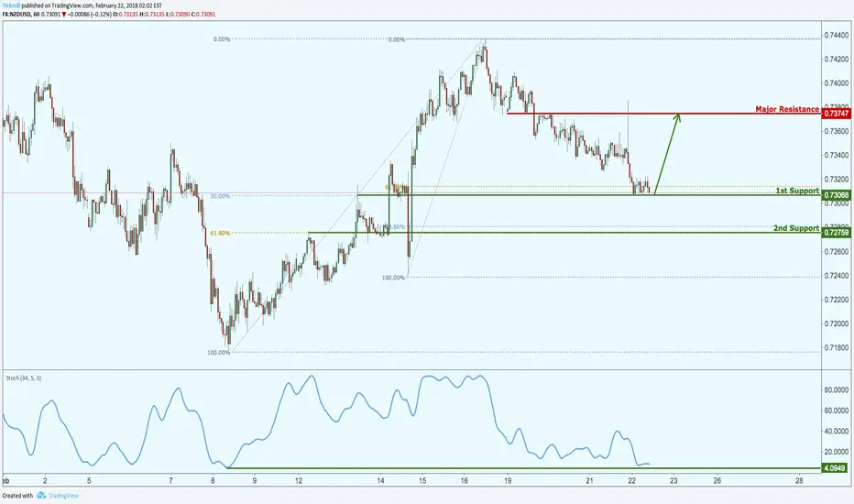Viewport: 854px width, 504px height.
Task: Click date 9 on the time axis
Action: click(x=255, y=481)
